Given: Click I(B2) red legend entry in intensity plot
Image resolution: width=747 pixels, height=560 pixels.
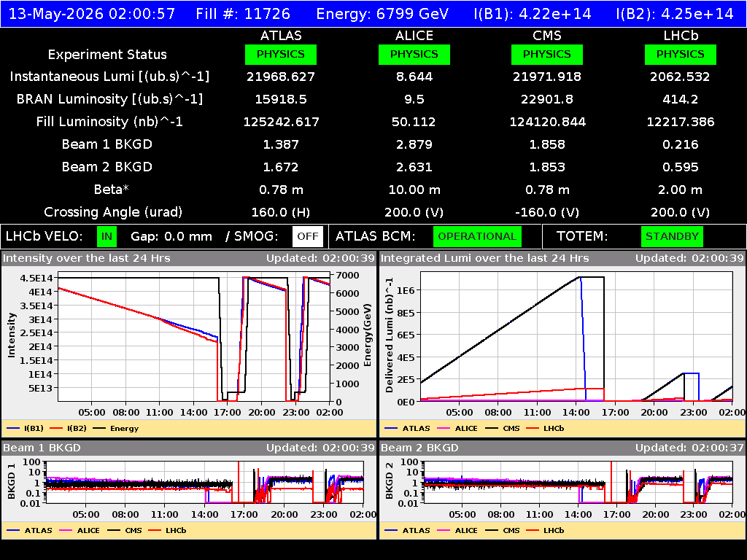Looking at the screenshot, I should (69, 428).
